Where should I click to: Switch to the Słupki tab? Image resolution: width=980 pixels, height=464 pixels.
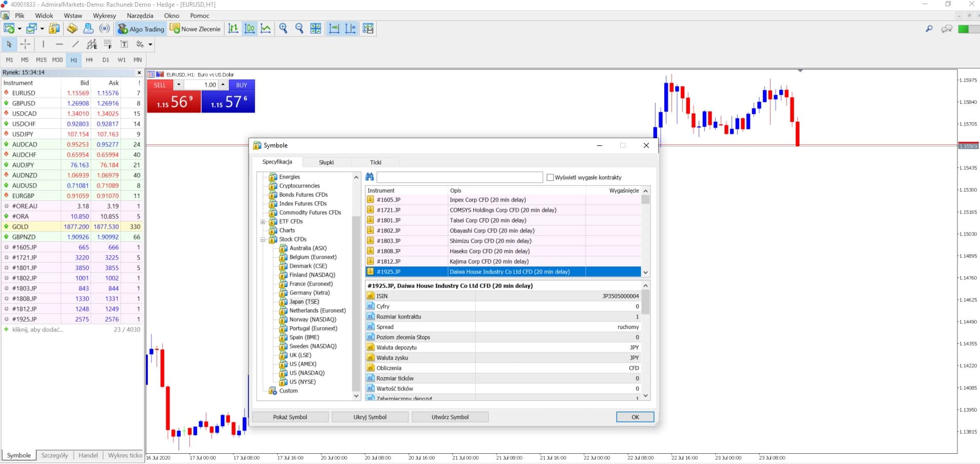(x=326, y=162)
